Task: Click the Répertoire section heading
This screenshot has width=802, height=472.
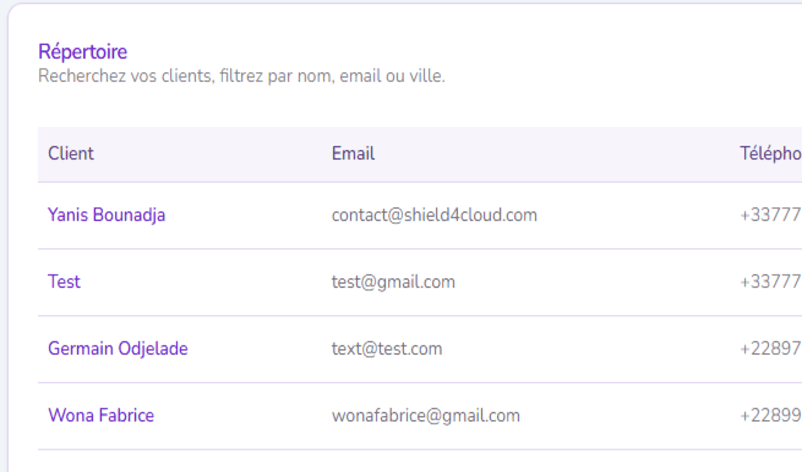Action: 83,52
